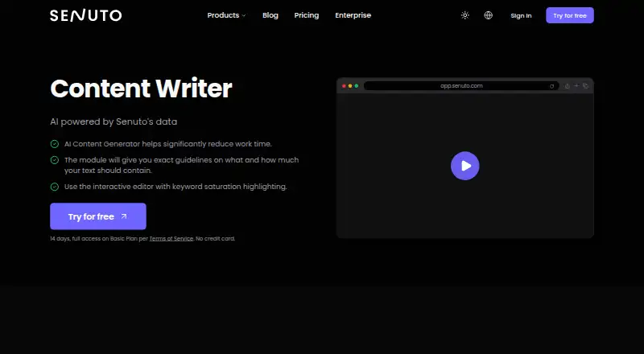Click 'AI Content Generator helps' sentence
This screenshot has width=644, height=354.
pyautogui.click(x=168, y=144)
